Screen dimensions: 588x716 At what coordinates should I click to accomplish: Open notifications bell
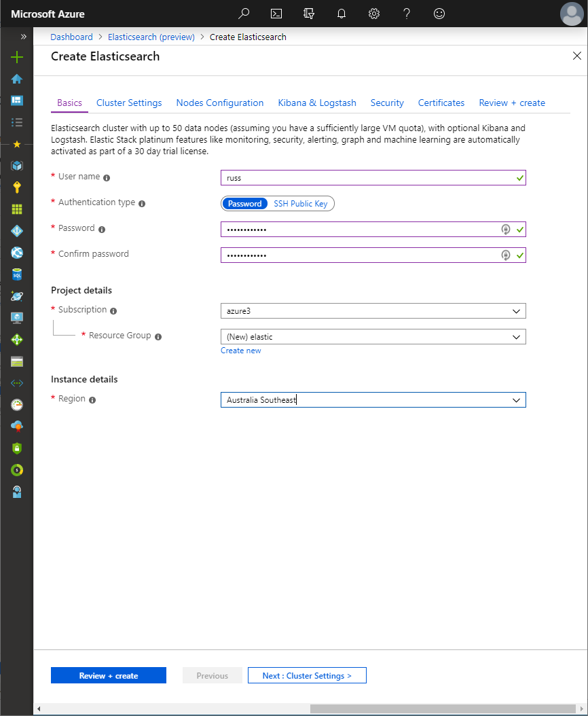[x=341, y=14]
